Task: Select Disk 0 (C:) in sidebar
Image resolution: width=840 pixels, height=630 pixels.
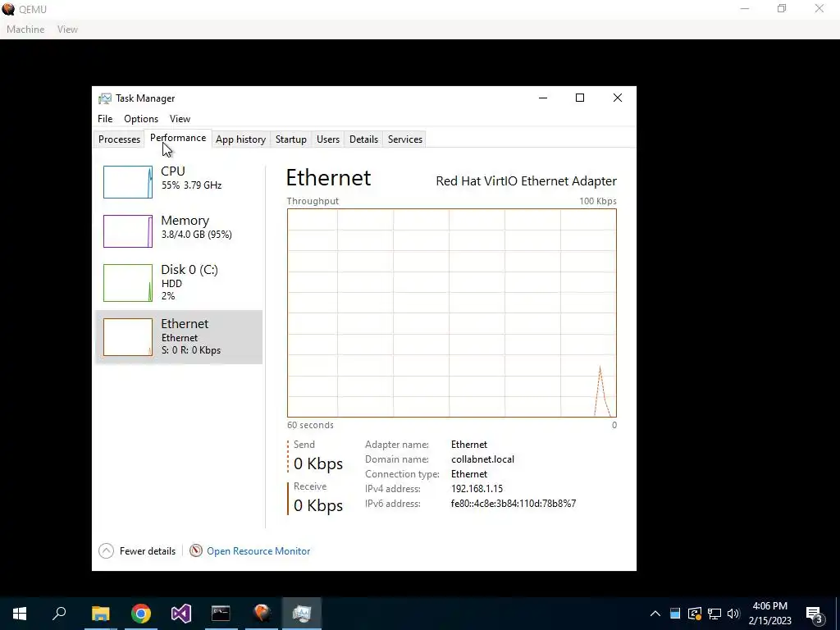Action: click(179, 282)
